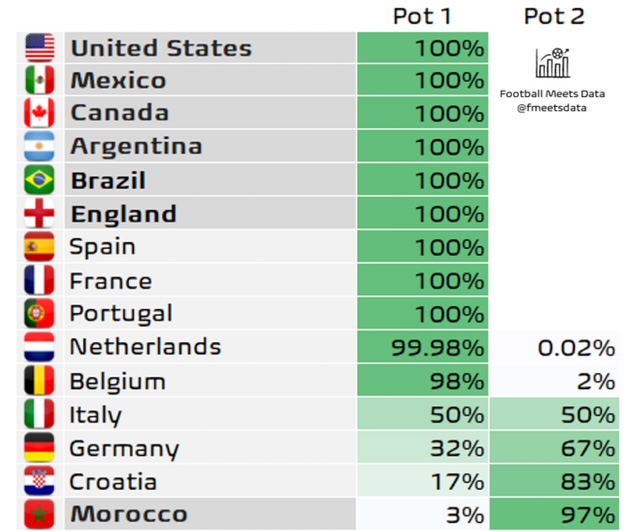This screenshot has height=532, width=640.
Task: Click the Pot 1 column header
Action: pos(421,16)
